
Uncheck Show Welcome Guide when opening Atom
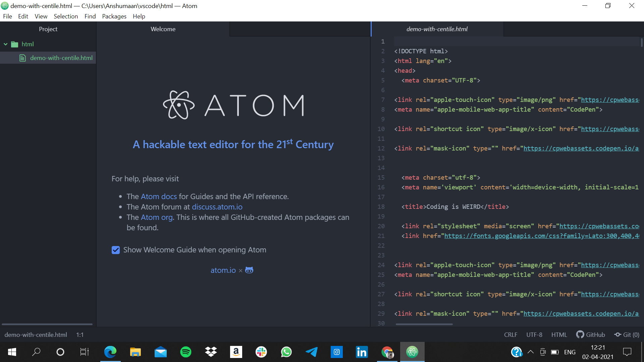[x=116, y=250]
